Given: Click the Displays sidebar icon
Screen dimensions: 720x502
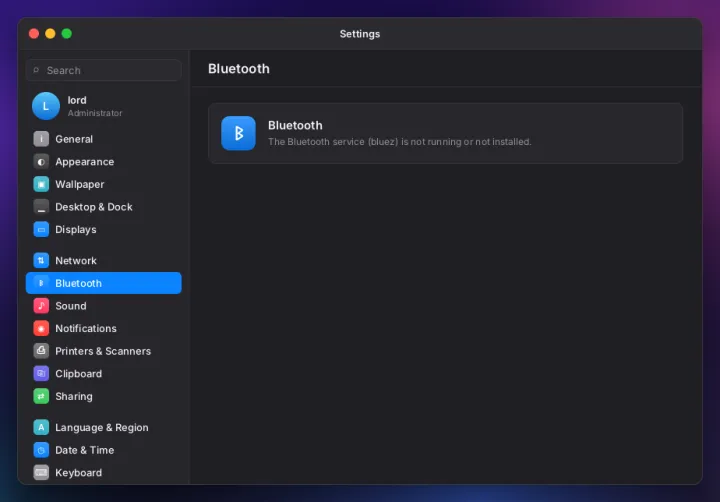Looking at the screenshot, I should click(41, 229).
